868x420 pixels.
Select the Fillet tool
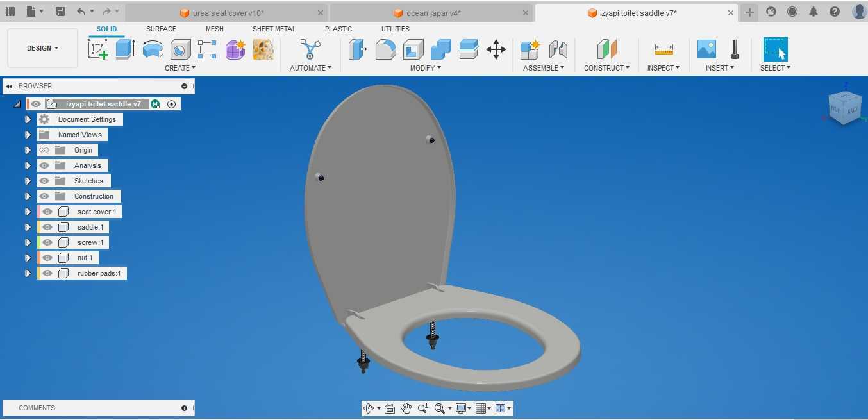tap(385, 49)
